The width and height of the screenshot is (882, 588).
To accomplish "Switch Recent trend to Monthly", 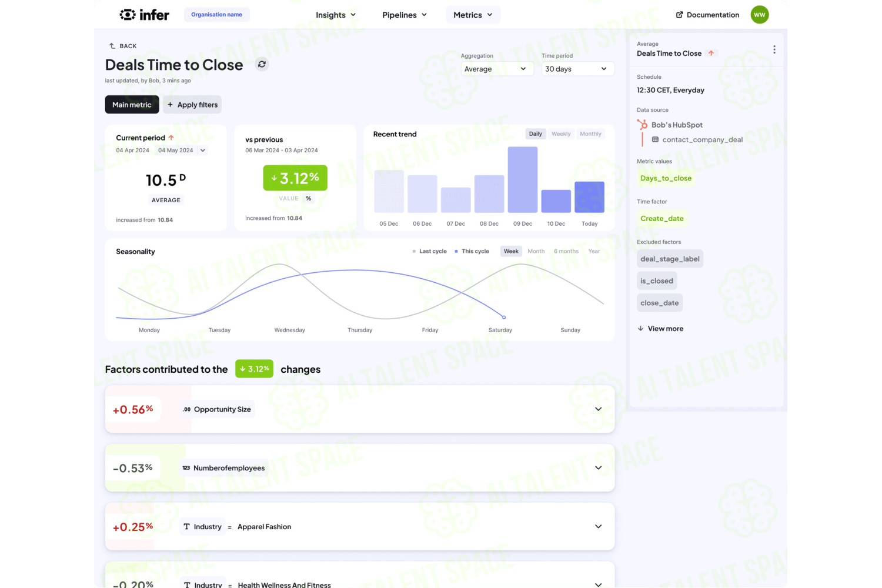I will pyautogui.click(x=590, y=134).
